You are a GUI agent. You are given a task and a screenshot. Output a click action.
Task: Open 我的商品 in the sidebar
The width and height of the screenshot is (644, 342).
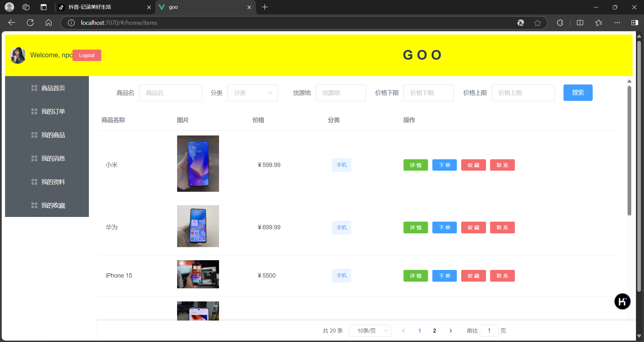(x=47, y=135)
